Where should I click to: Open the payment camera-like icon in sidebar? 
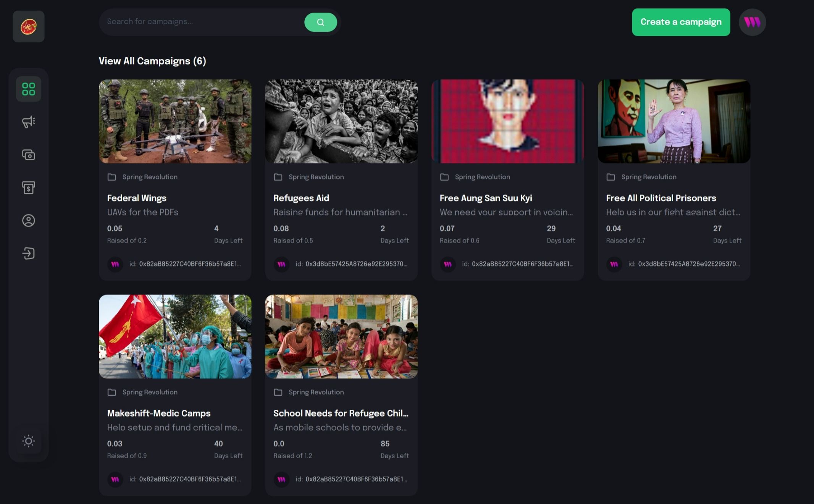coord(29,155)
